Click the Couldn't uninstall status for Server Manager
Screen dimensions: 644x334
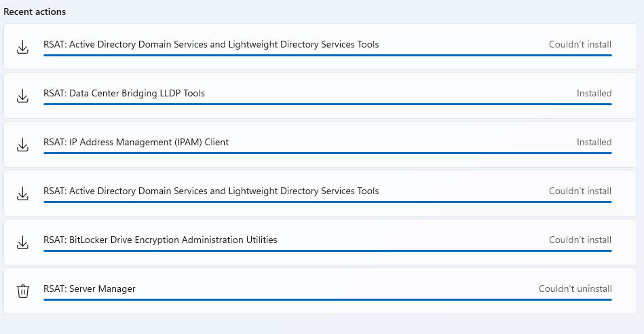coord(575,289)
